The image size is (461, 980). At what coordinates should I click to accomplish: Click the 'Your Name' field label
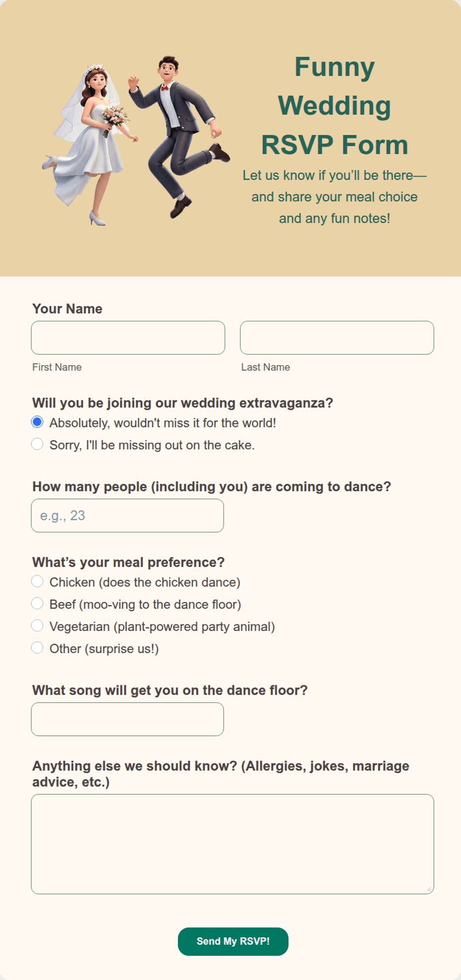coord(67,309)
